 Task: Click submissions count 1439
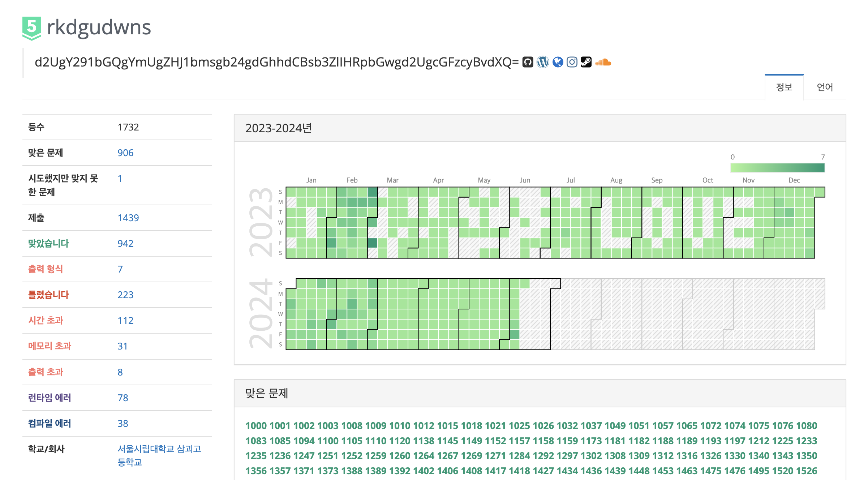point(128,218)
